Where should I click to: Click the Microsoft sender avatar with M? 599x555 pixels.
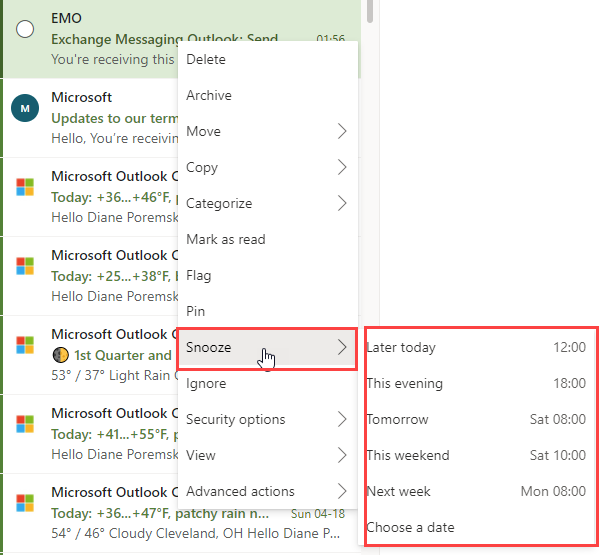click(25, 108)
